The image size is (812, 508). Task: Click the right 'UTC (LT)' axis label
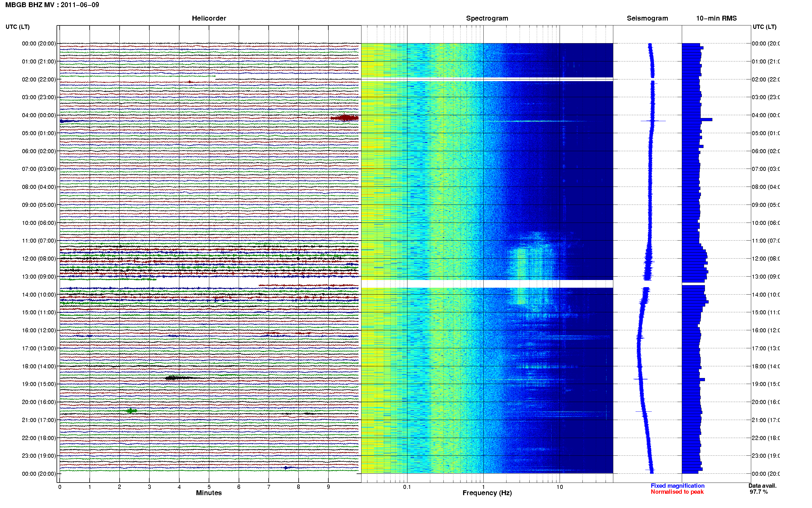coord(764,27)
